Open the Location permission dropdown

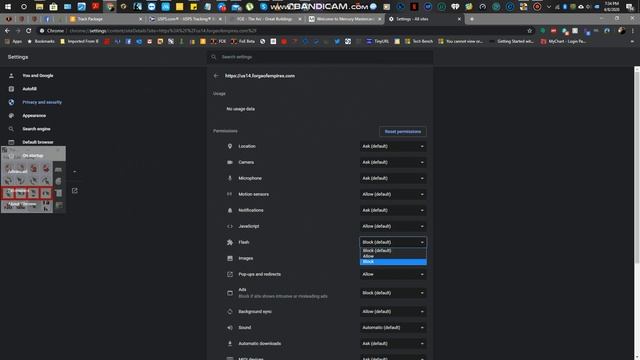click(x=393, y=146)
